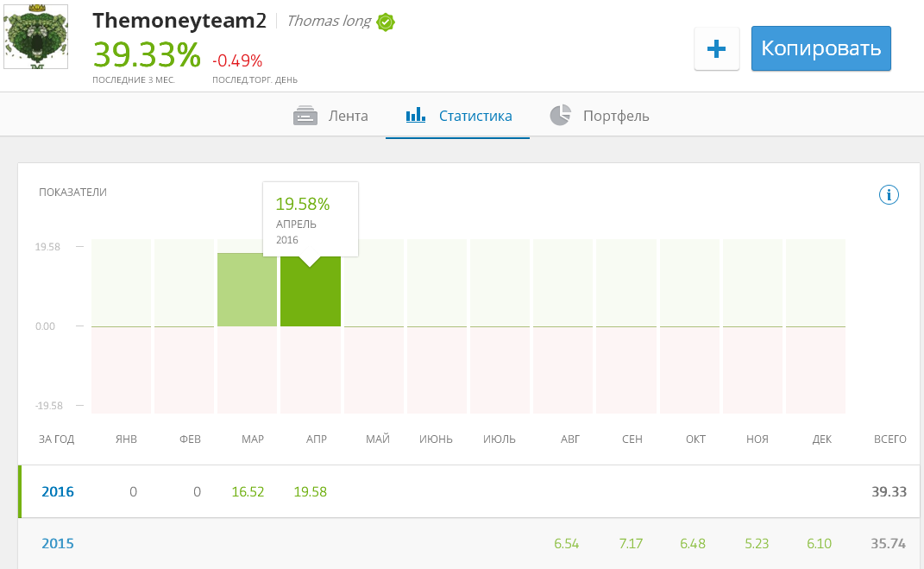
Task: Click the Themoneyteam2 username heading
Action: (x=179, y=21)
